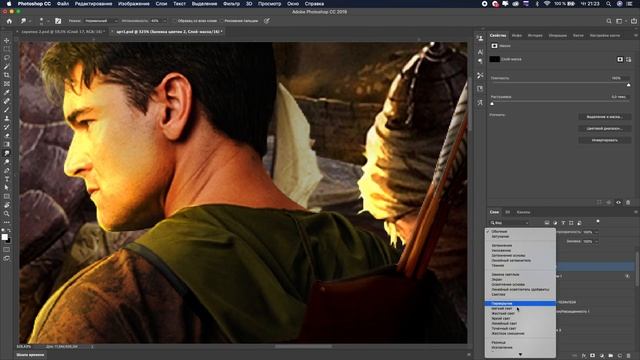Switch to the История tab
640x360 pixels.
(535, 36)
